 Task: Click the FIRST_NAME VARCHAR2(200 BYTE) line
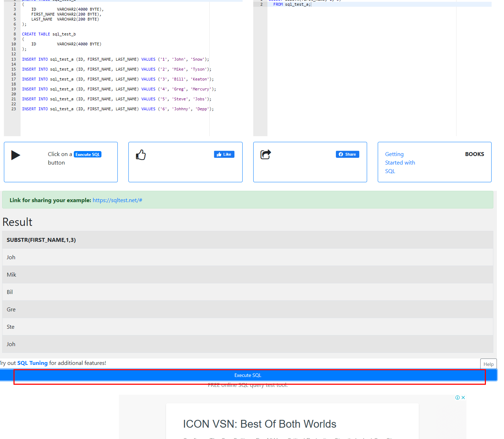pyautogui.click(x=66, y=14)
